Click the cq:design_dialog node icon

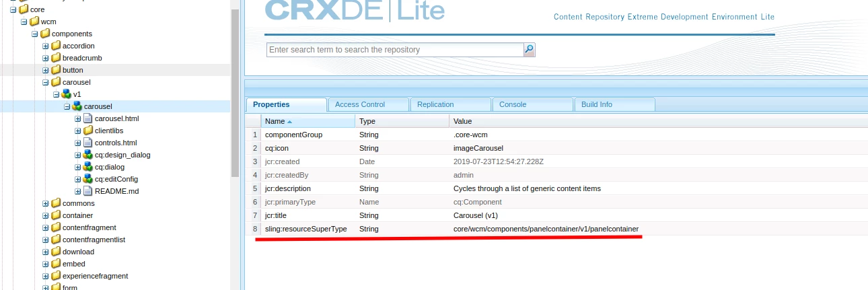pyautogui.click(x=88, y=155)
